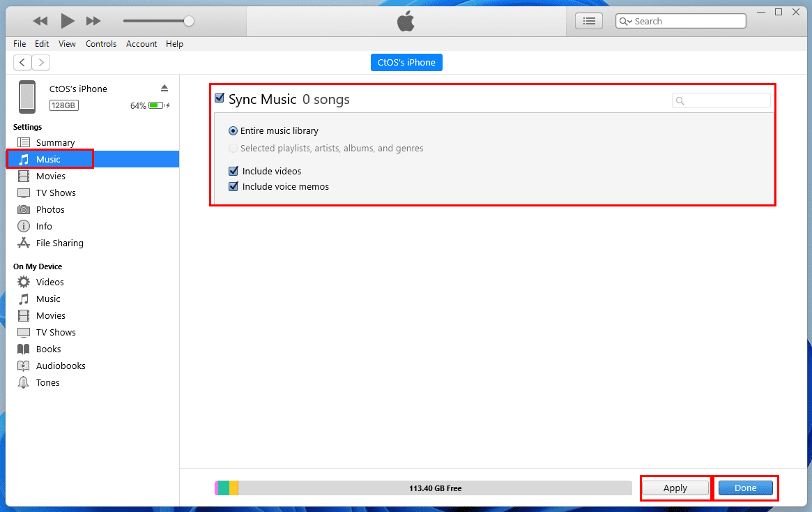812x512 pixels.
Task: Select Entire music library option
Action: point(233,131)
